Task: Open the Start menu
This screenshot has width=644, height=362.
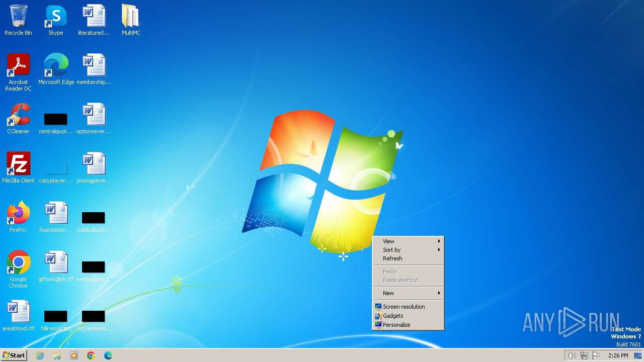Action: 14,355
